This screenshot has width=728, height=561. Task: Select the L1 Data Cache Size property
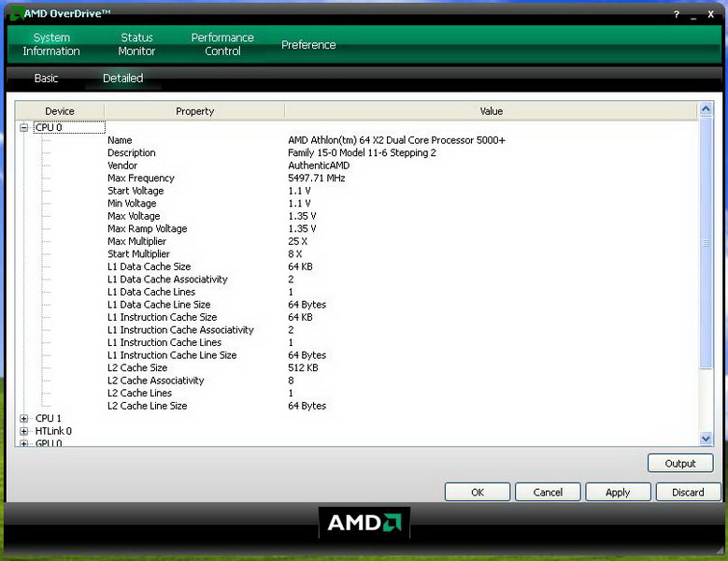tap(149, 266)
